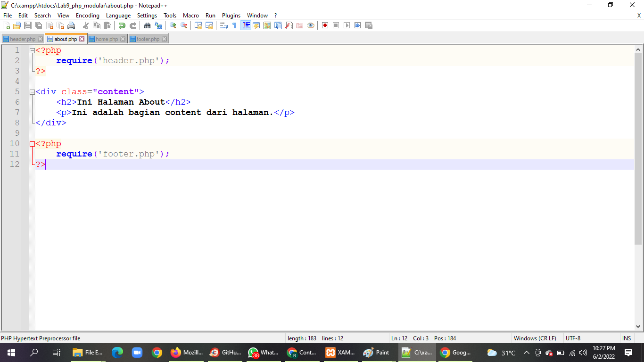644x362 pixels.
Task: Click the vertical scrollbar down arrow
Action: 639,327
